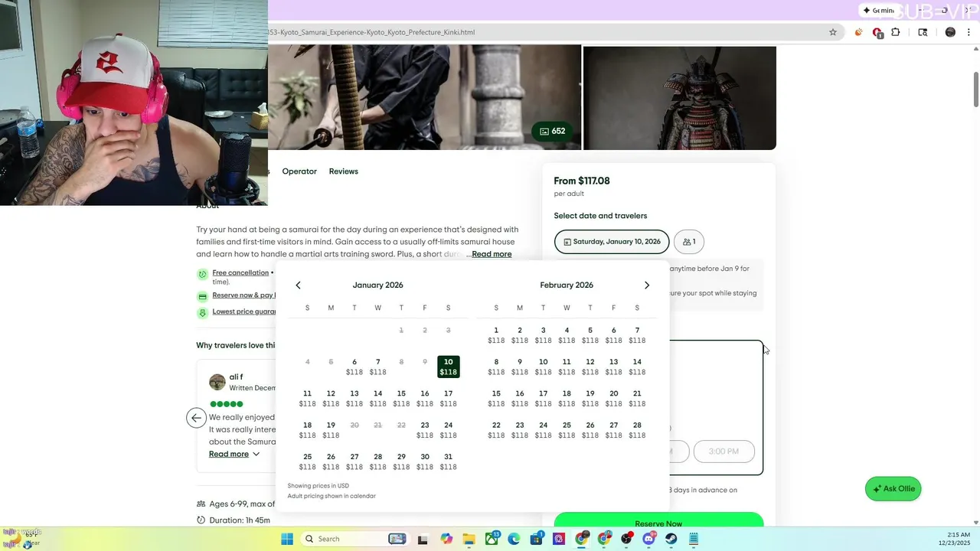Click the previous review arrow button

(x=197, y=417)
